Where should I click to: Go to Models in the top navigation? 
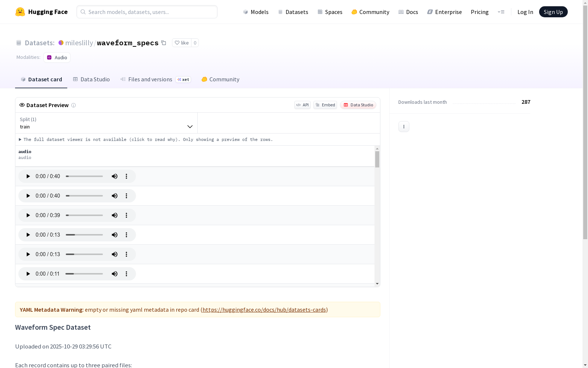pos(255,12)
